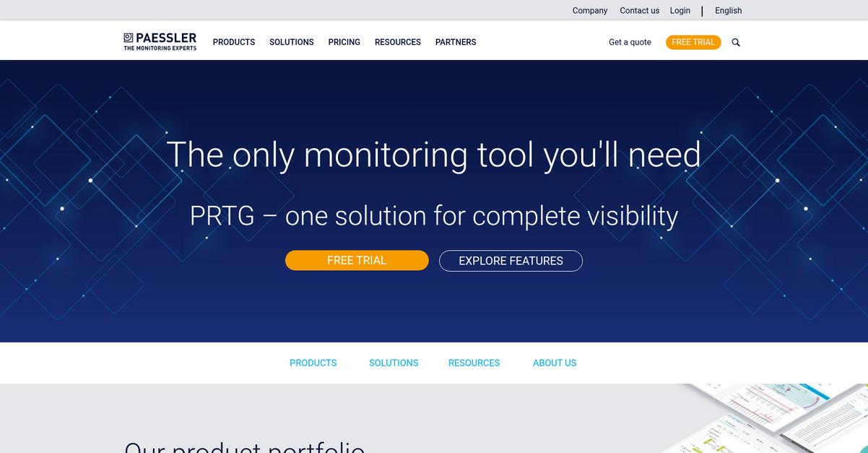This screenshot has height=453, width=868.
Task: Jump to Solutions section tab
Action: 394,363
